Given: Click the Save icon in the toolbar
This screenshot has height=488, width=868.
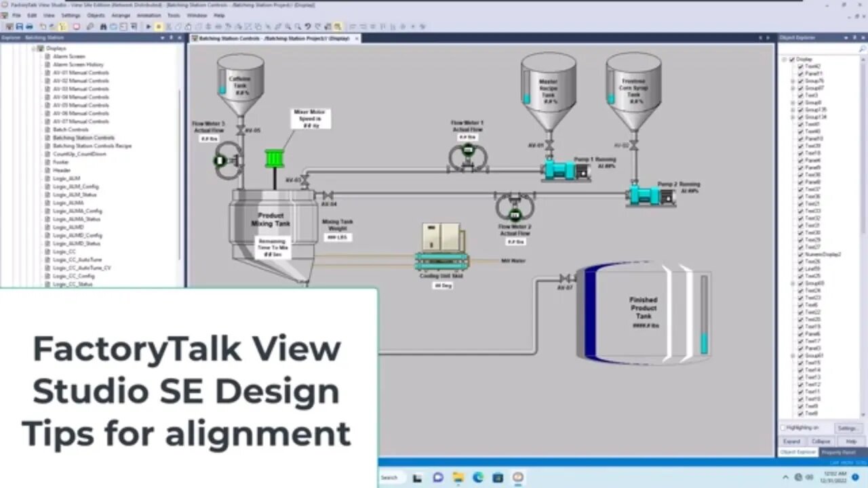Looking at the screenshot, I should (20, 26).
